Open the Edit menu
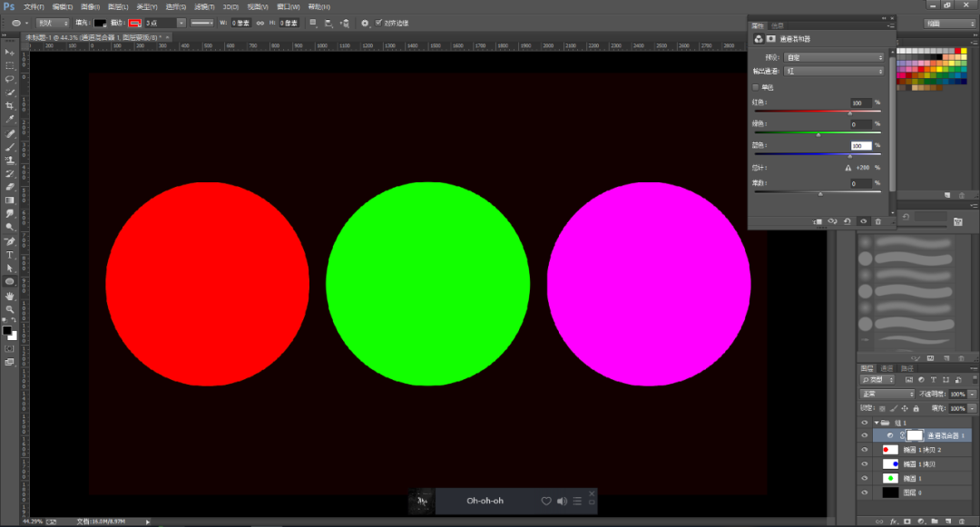Image resolution: width=980 pixels, height=527 pixels. (62, 7)
